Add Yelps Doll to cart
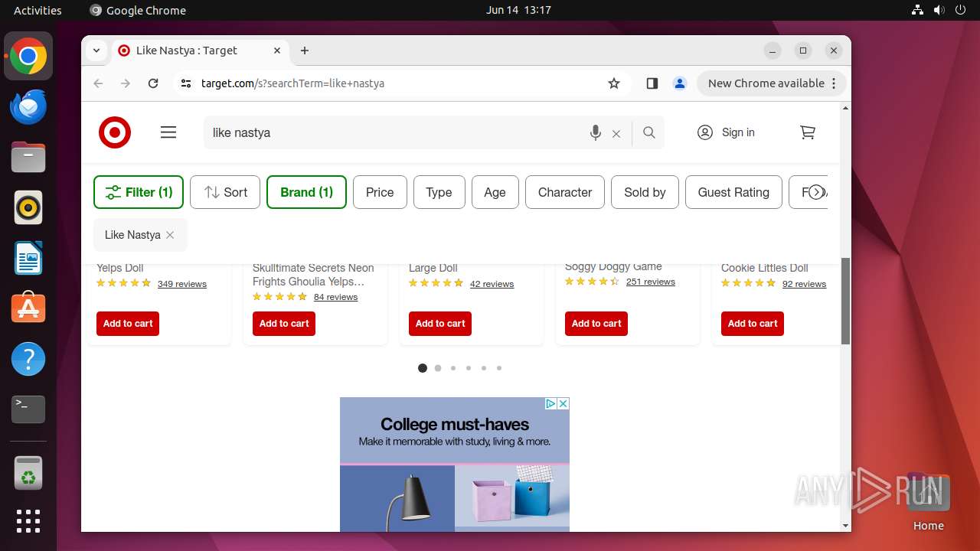Image resolution: width=980 pixels, height=551 pixels. point(128,324)
